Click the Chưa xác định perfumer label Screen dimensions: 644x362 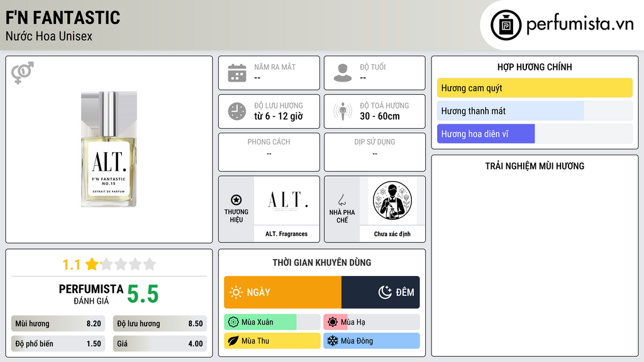point(392,234)
